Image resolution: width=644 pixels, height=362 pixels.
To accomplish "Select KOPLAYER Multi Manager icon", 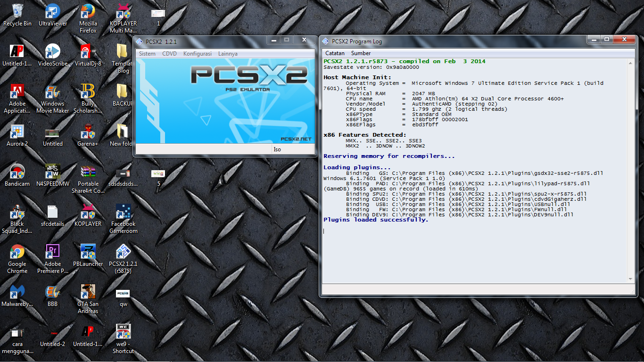I will pyautogui.click(x=123, y=18).
